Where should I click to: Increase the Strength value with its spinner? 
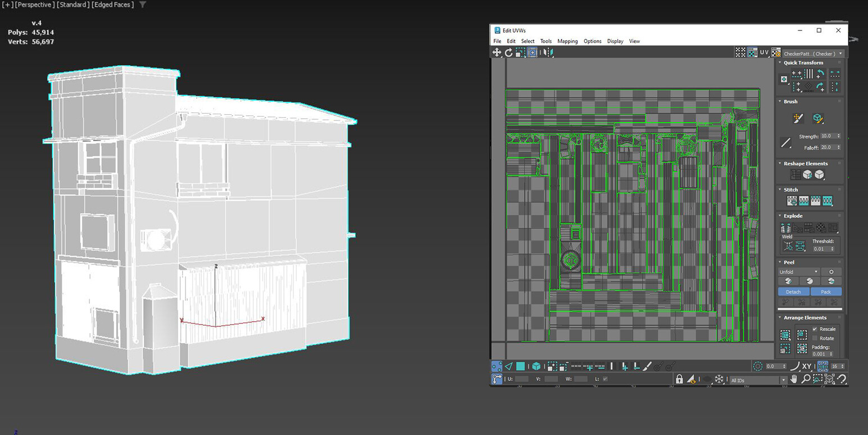pos(838,134)
